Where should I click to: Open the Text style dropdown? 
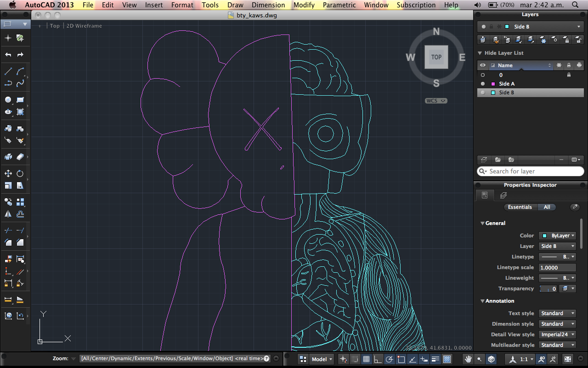[557, 313]
